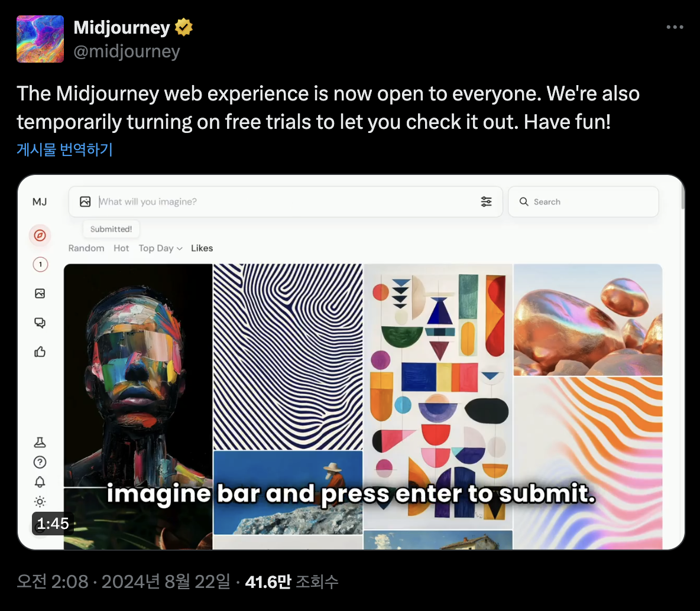Click the thumbs-up icon in sidebar

40,352
